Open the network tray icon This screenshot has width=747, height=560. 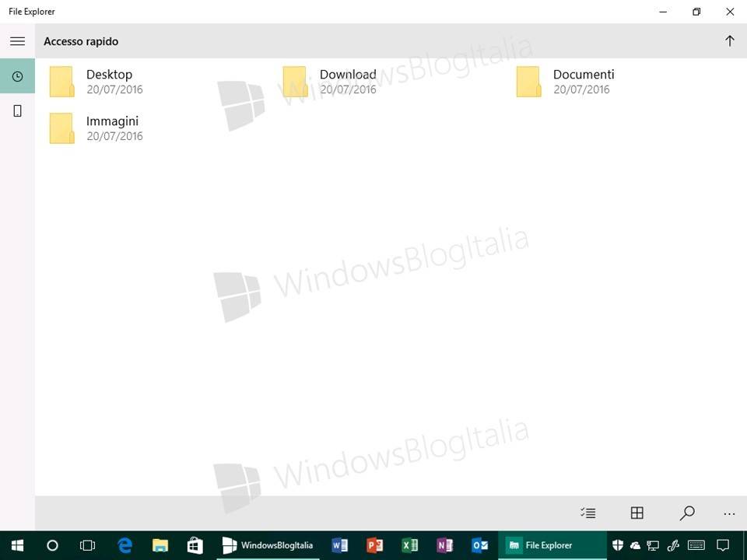point(653,546)
